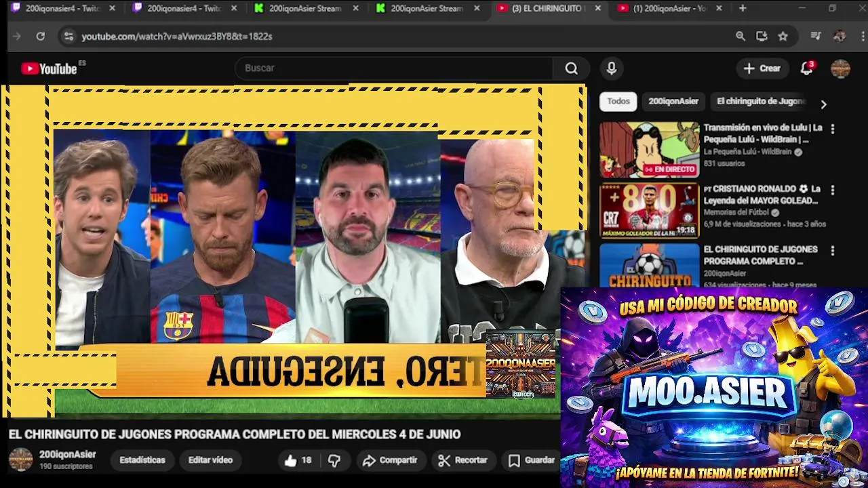The image size is (868, 488).
Task: Select the Todos filter chip
Action: [618, 102]
